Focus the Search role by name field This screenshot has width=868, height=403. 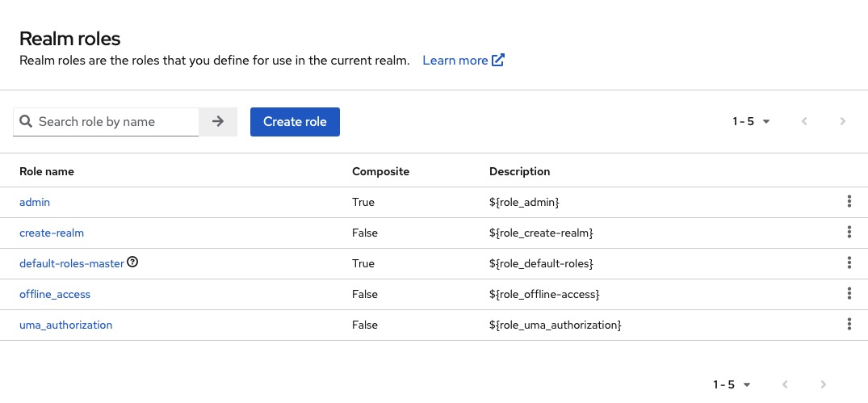click(x=113, y=122)
